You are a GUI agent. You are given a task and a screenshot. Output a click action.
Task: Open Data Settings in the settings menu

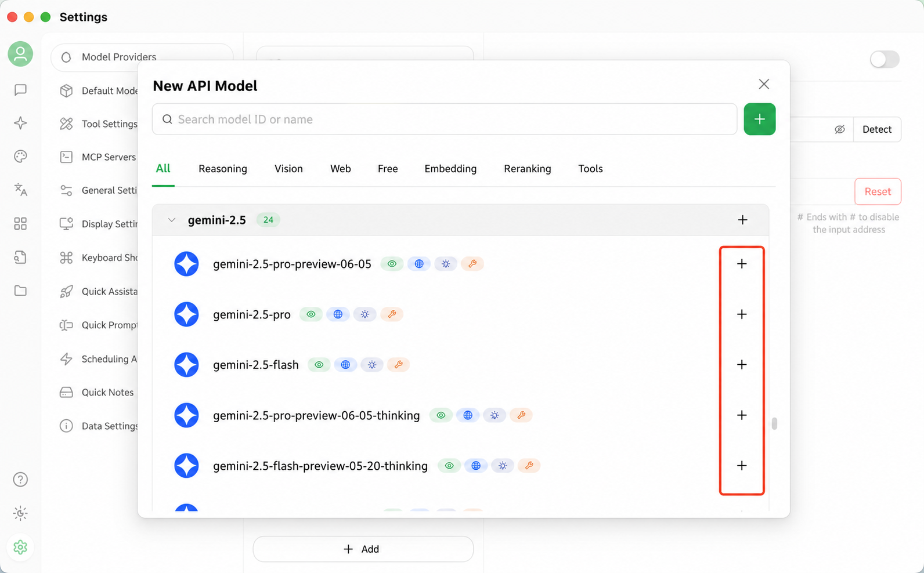coord(99,426)
